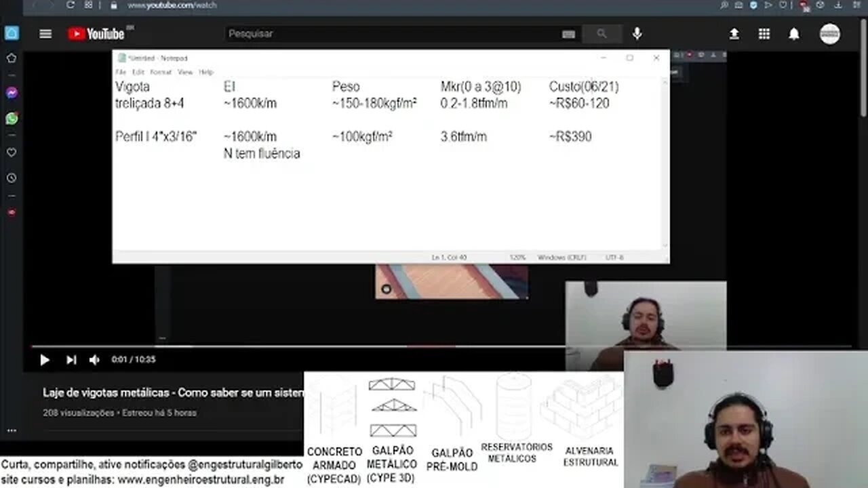This screenshot has height=488, width=868.
Task: Reload the page with the refresh icon
Action: pyautogui.click(x=71, y=5)
